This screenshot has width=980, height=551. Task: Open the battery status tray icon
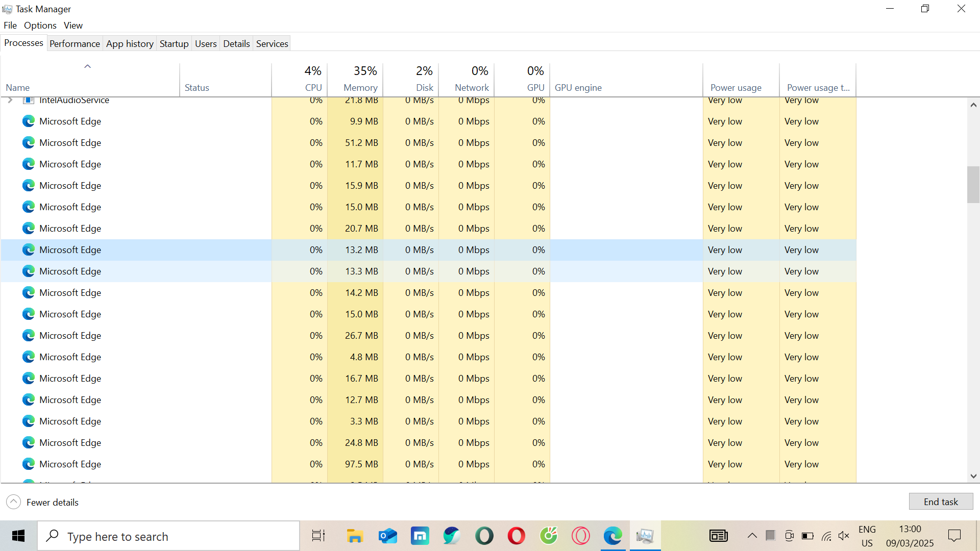pyautogui.click(x=807, y=536)
